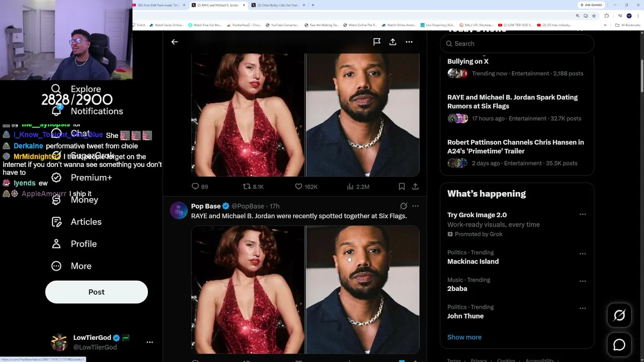This screenshot has width=644, height=362.
Task: Like the post with 162K likes
Action: point(306,187)
